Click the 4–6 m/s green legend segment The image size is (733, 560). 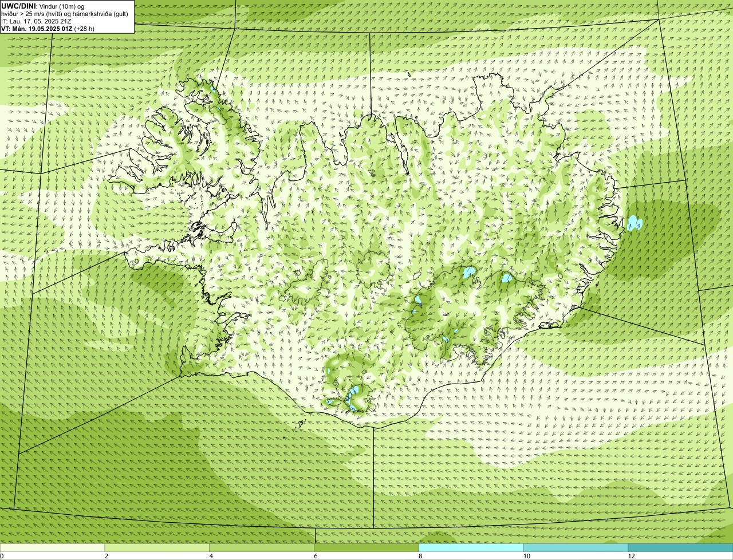[262, 548]
